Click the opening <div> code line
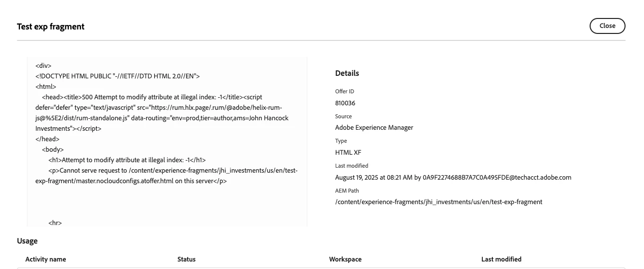 pos(43,65)
